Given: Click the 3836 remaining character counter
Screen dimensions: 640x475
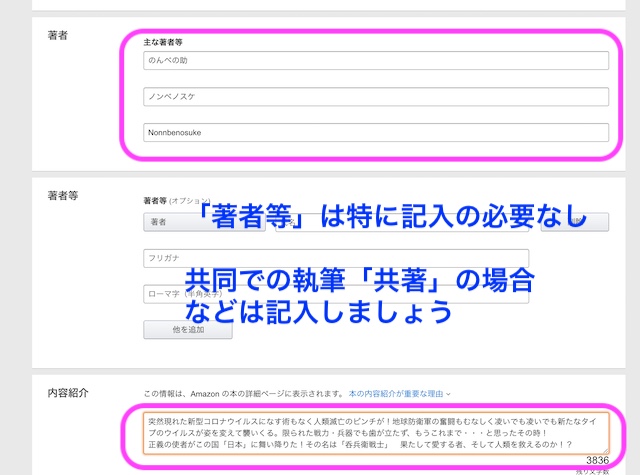Looking at the screenshot, I should coord(598,461).
